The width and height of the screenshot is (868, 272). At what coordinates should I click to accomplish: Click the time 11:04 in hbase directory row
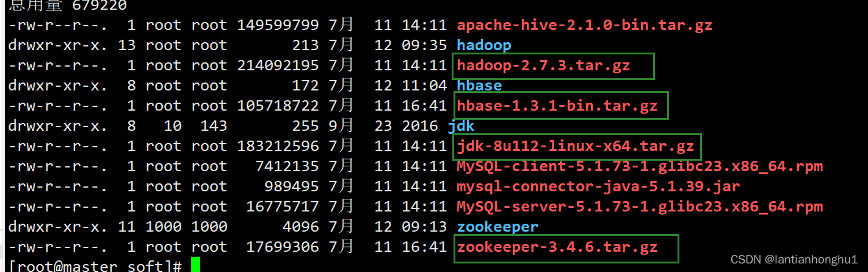point(424,86)
